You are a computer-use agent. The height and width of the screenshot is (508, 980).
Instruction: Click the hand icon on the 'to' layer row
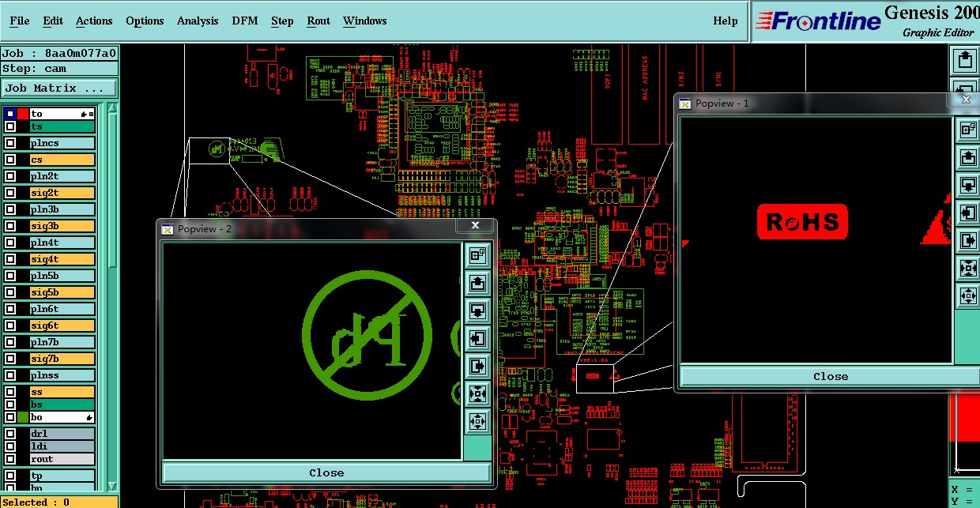point(83,115)
